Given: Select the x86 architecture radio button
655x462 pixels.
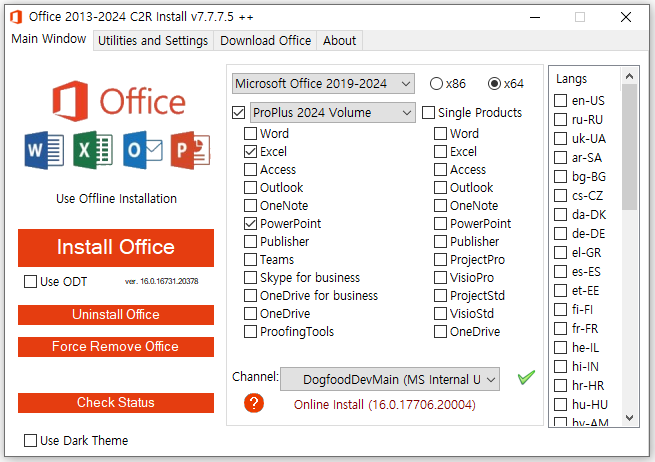Looking at the screenshot, I should pos(436,83).
